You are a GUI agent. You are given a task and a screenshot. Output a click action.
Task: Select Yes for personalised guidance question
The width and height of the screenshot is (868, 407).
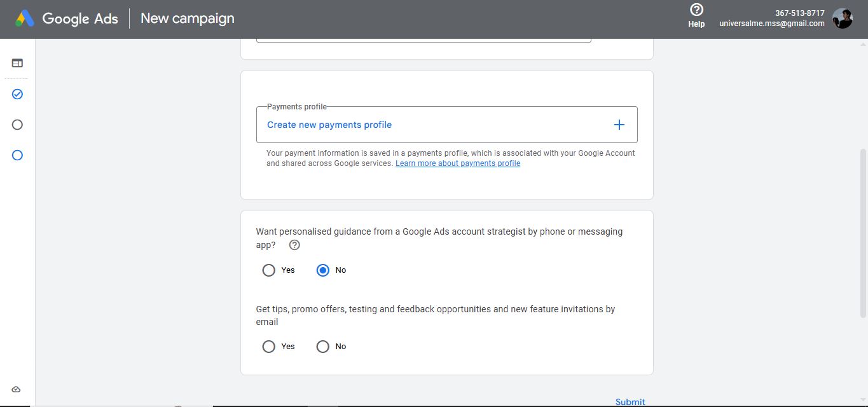coord(268,270)
